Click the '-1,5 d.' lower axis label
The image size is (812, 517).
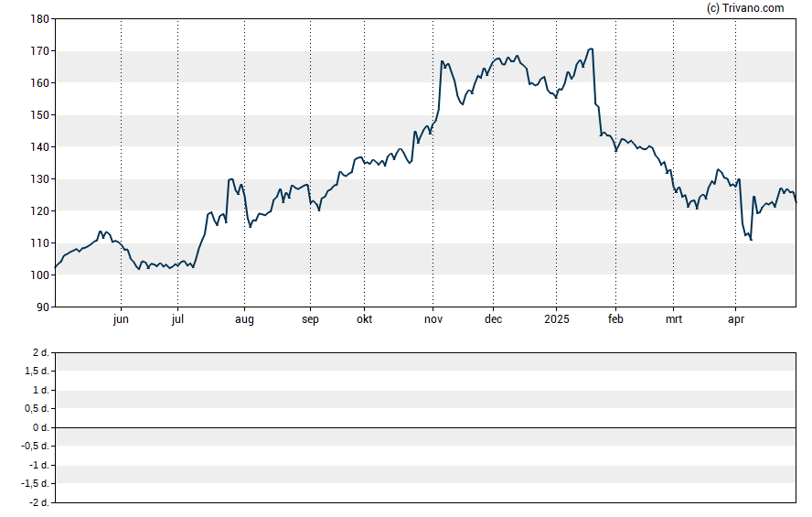tap(36, 483)
